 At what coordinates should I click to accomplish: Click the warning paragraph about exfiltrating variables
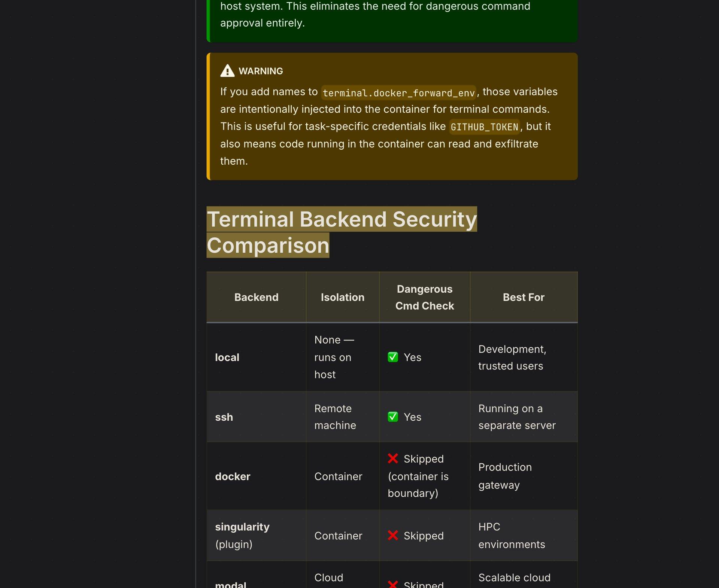click(389, 127)
